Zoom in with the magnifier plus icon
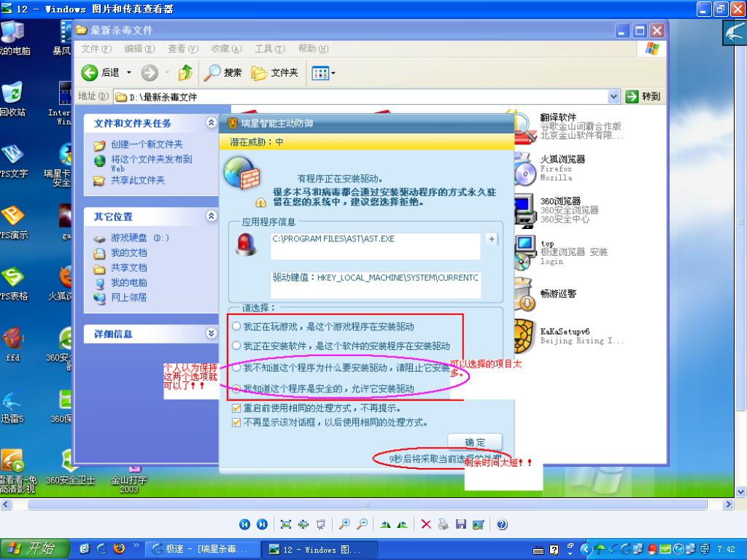This screenshot has width=747, height=560. (344, 524)
